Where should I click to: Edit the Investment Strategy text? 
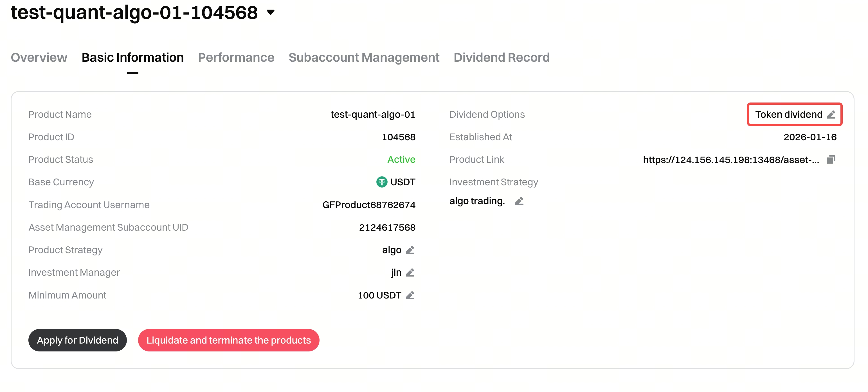(519, 201)
